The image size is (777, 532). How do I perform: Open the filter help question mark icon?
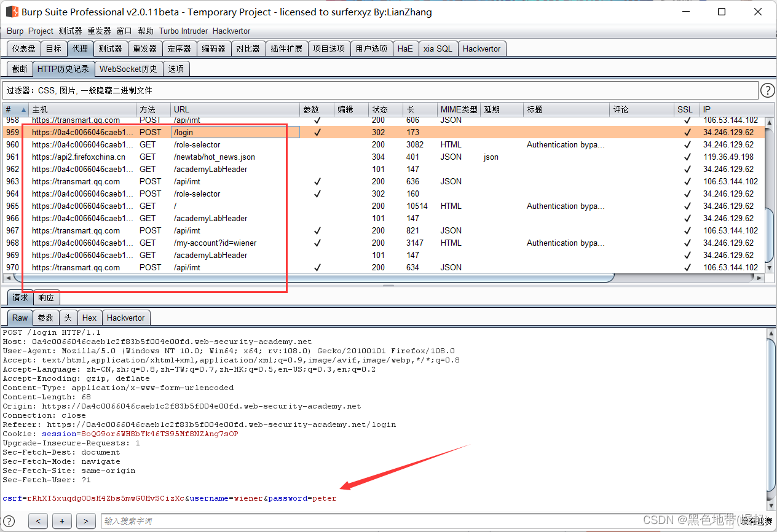768,91
